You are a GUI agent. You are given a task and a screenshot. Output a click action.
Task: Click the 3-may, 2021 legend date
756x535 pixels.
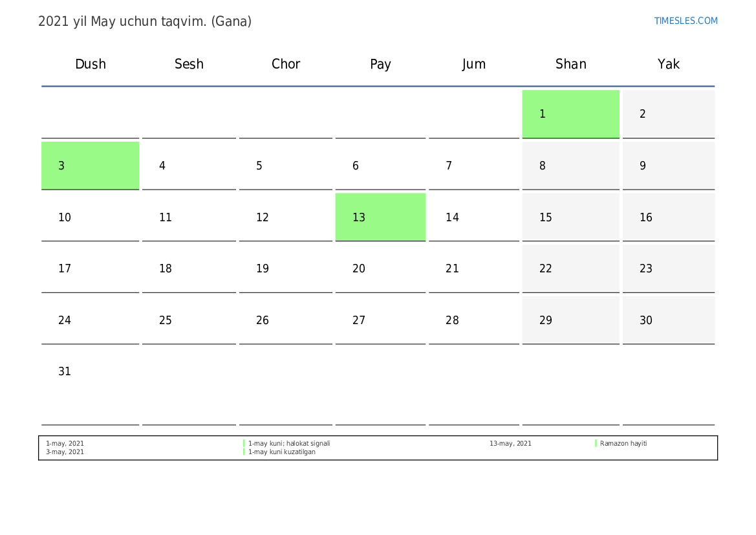65,452
